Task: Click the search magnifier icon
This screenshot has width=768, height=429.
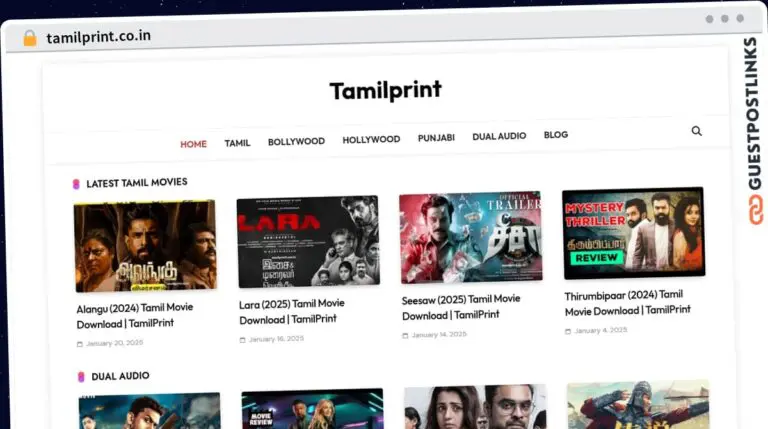Action: [696, 131]
